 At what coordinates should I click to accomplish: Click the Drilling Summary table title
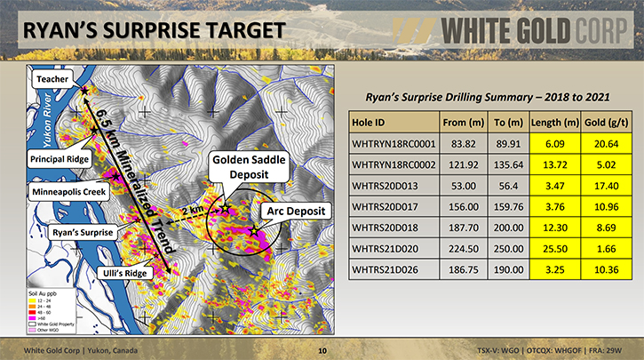tap(488, 98)
